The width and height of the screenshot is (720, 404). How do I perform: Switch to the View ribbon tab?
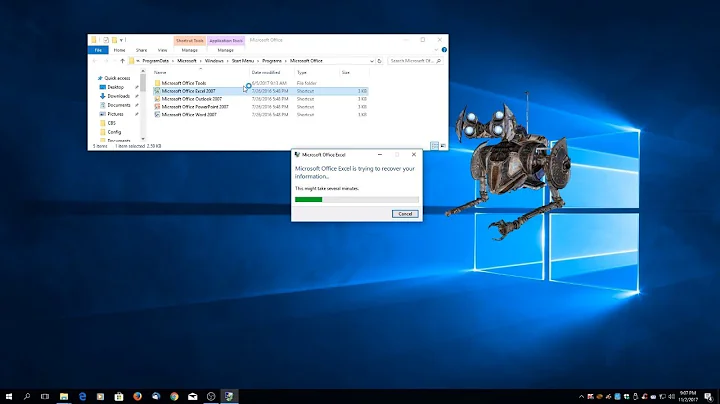pyautogui.click(x=163, y=50)
